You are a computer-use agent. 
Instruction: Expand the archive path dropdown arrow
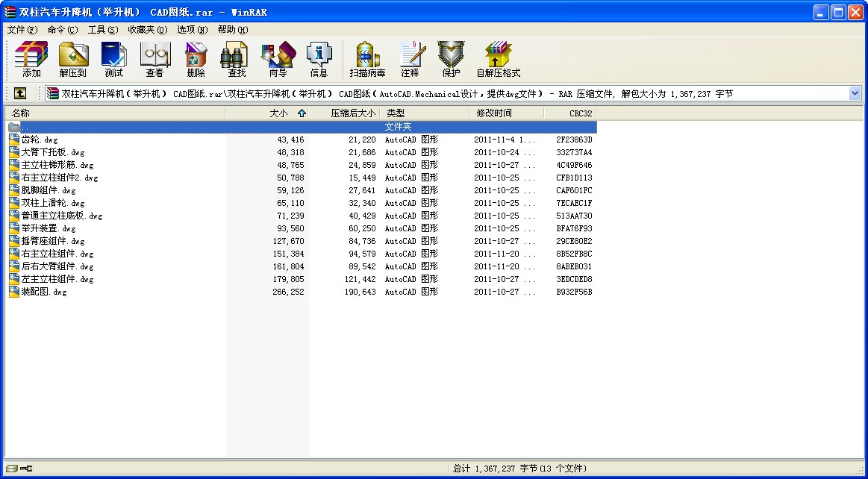tap(855, 93)
